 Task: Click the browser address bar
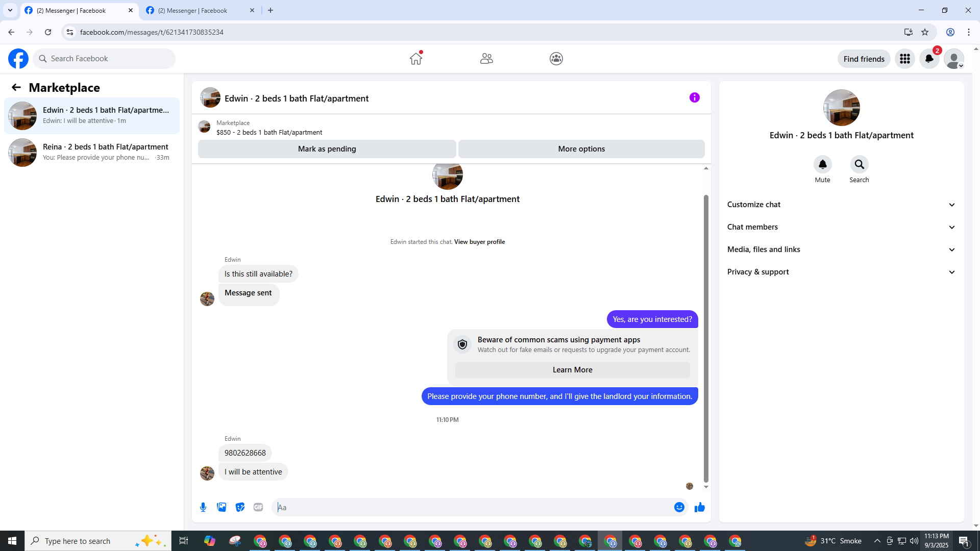click(485, 32)
